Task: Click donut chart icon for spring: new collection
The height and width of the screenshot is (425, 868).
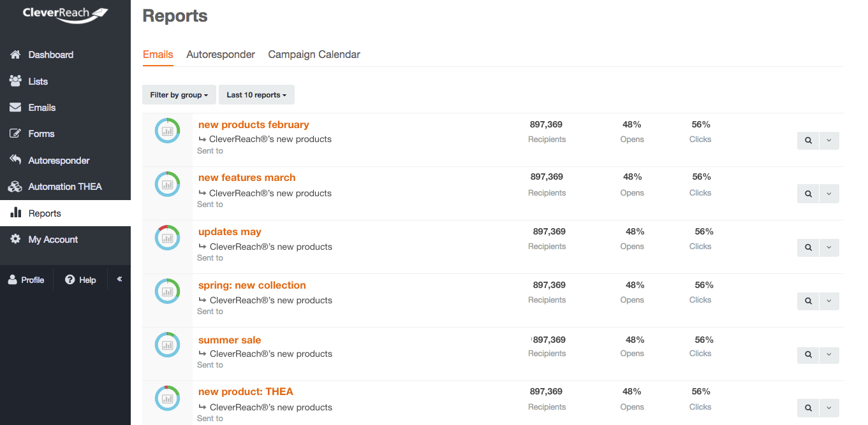Action: pyautogui.click(x=167, y=291)
